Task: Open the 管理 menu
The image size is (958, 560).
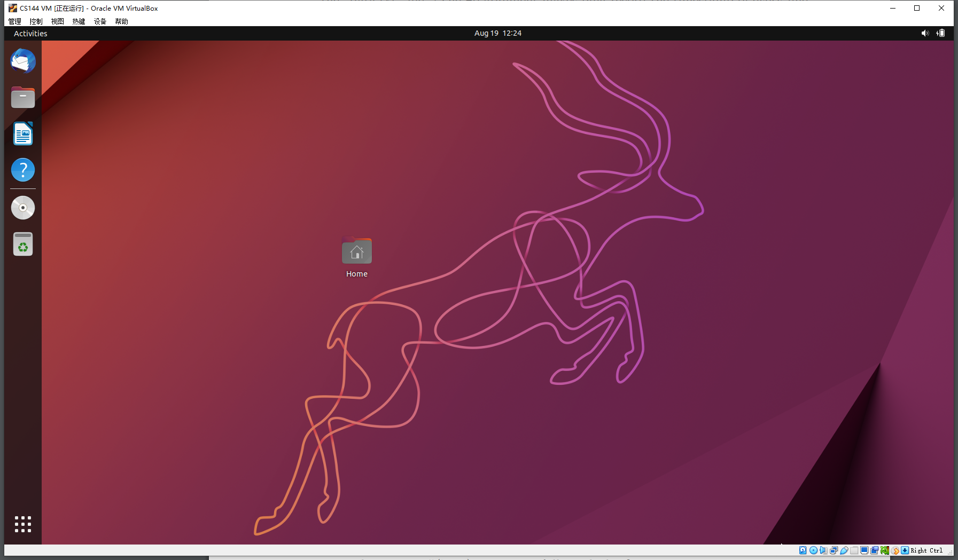Action: [x=15, y=21]
